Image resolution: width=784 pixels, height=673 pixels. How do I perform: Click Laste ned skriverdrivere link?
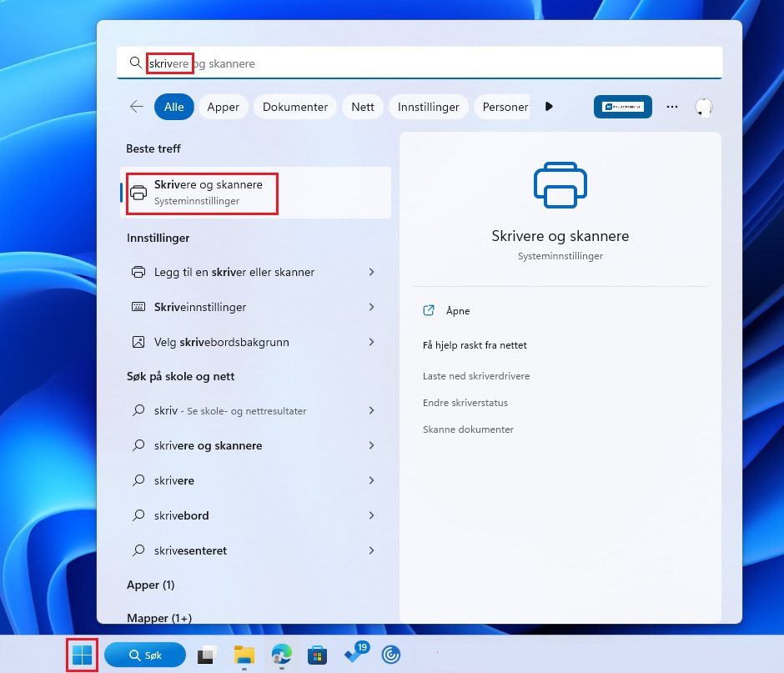coord(476,376)
